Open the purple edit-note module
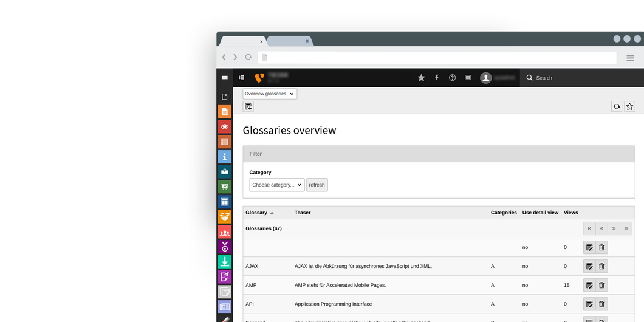The width and height of the screenshot is (644, 322). (225, 277)
